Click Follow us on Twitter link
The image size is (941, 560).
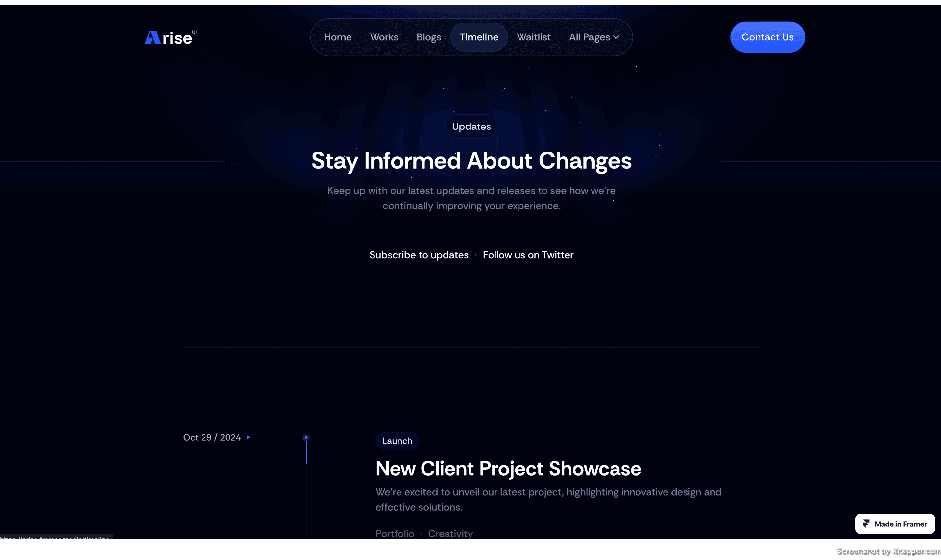pos(528,255)
